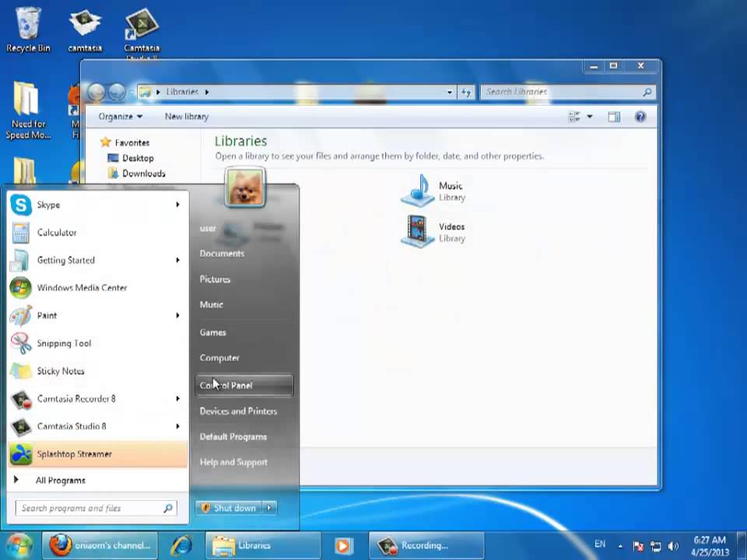Click the Change your view icon
The image size is (747, 560).
574,117
